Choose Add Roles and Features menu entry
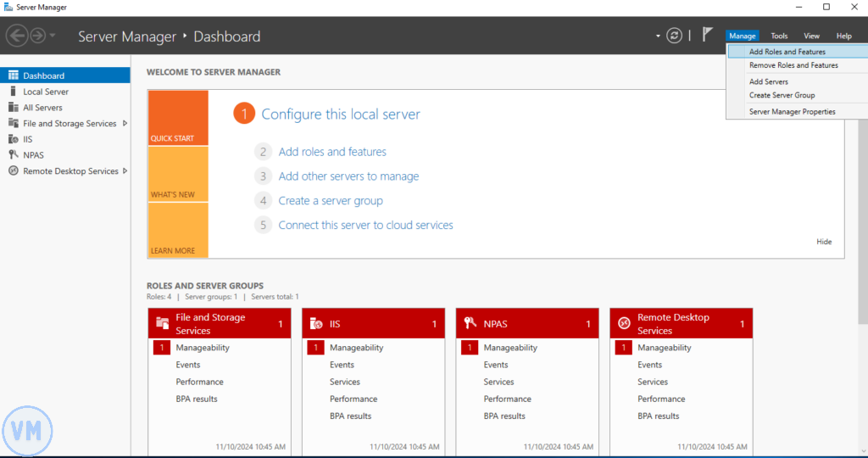The height and width of the screenshot is (458, 868). tap(787, 52)
